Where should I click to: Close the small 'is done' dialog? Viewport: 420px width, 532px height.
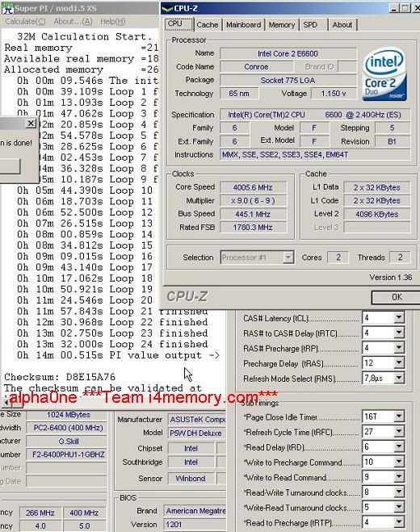pyautogui.click(x=31, y=124)
